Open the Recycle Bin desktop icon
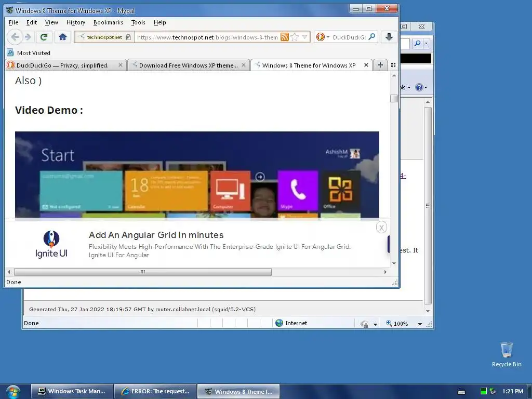 [507, 354]
